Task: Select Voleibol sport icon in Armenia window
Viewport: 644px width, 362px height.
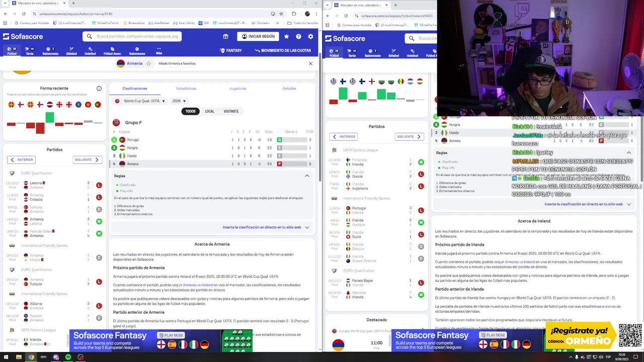Action: pos(90,51)
